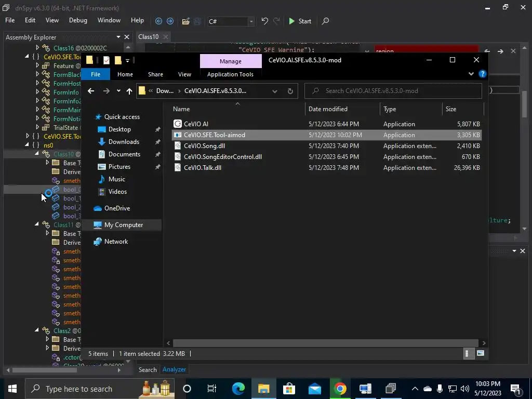
Task: Click the Windows Start button
Action: (12, 389)
